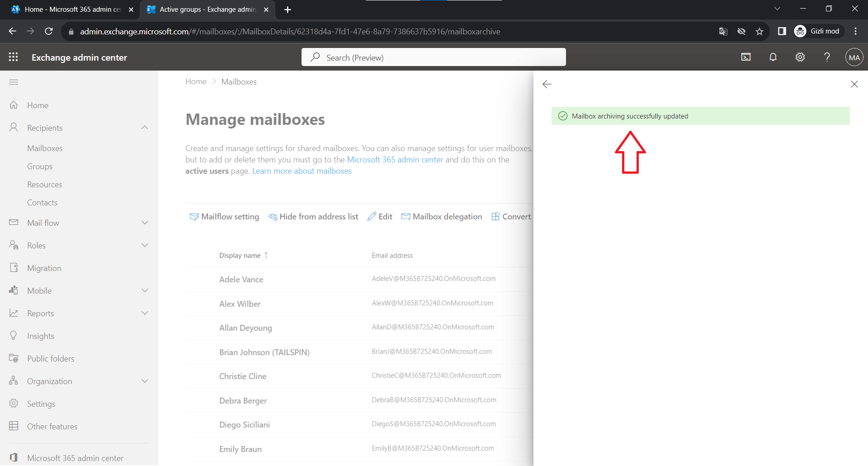Click the MA account avatar

[x=854, y=57]
